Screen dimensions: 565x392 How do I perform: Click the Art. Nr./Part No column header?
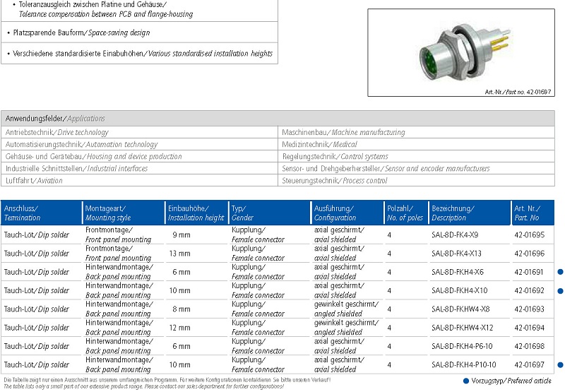(529, 213)
